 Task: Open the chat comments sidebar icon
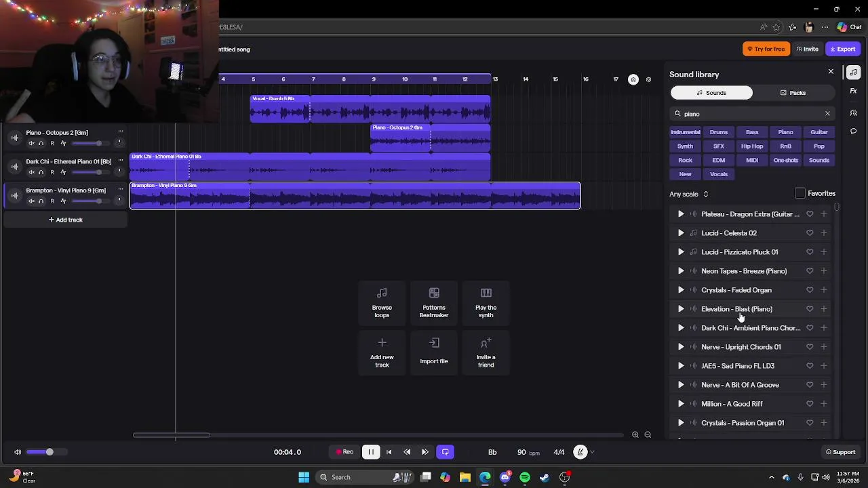coord(853,131)
